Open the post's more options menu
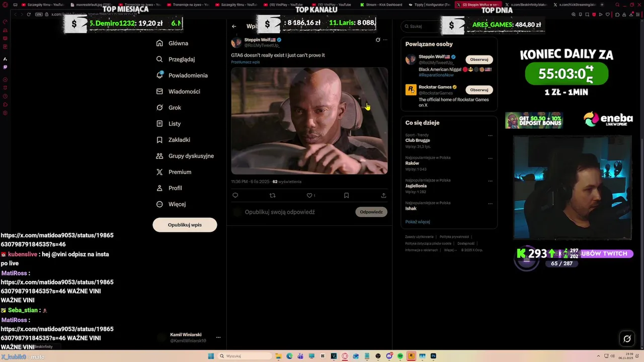644x362 pixels. 385,40
